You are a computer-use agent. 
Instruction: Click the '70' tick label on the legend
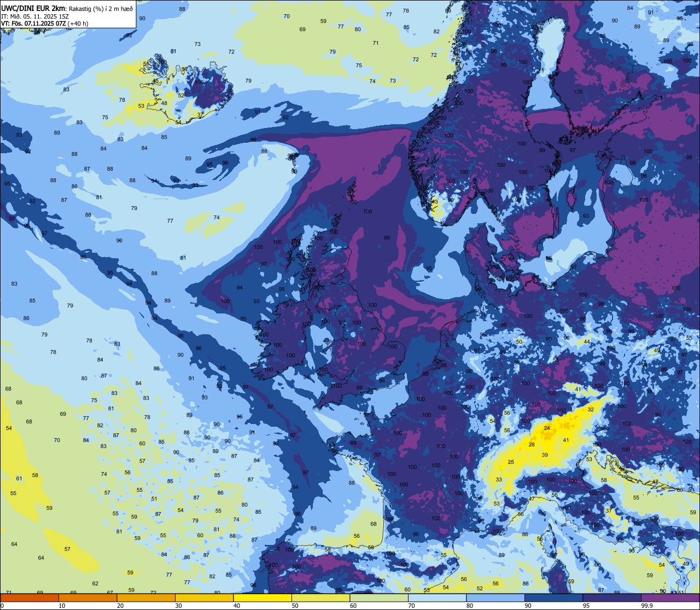click(x=411, y=606)
